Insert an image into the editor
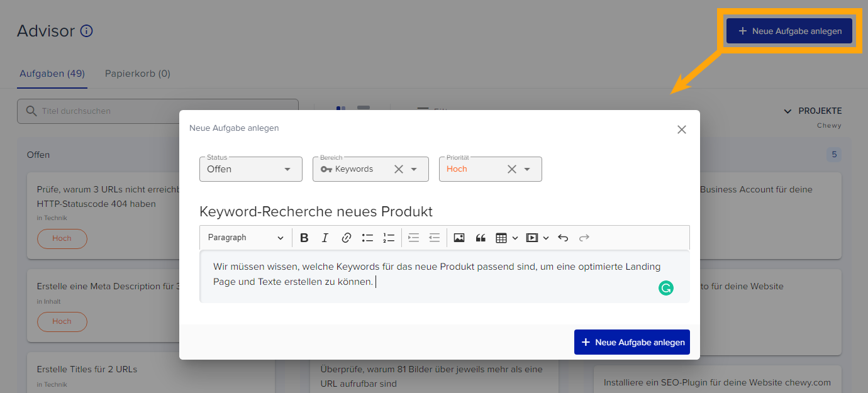868x393 pixels. click(459, 238)
